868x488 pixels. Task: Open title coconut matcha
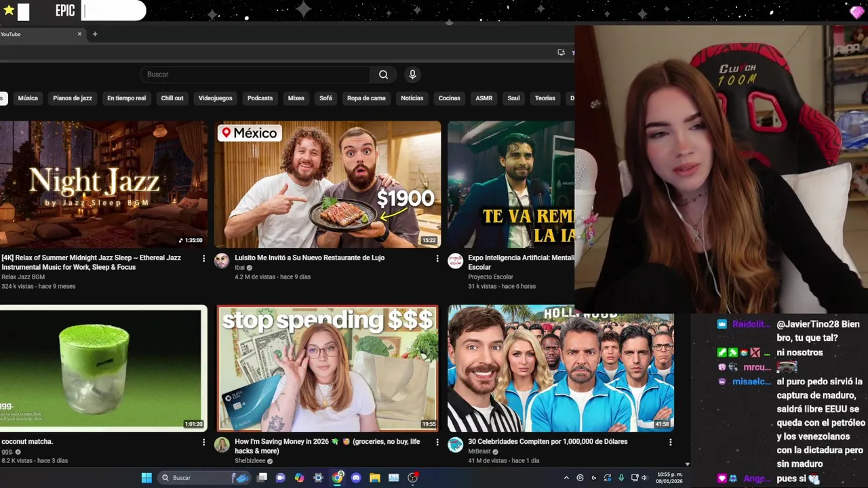pyautogui.click(x=27, y=442)
